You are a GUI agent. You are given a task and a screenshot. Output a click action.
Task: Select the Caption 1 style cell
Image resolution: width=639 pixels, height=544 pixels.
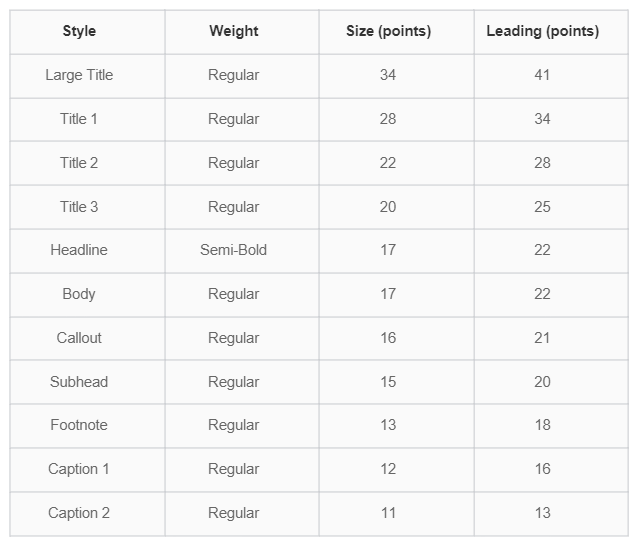click(x=79, y=469)
